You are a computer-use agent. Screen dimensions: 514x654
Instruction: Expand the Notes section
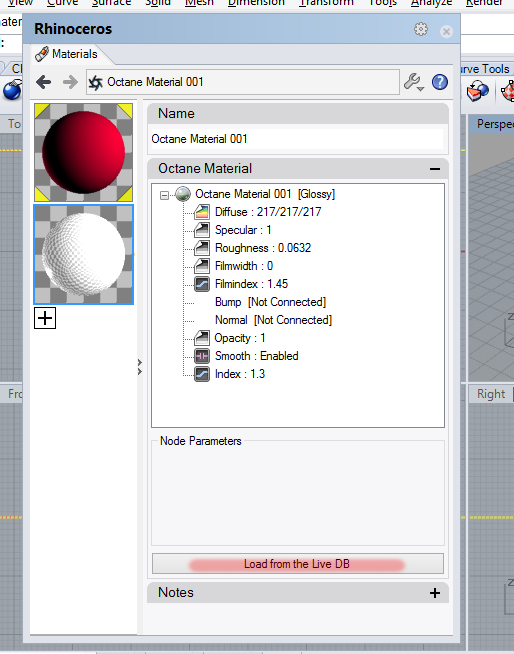[x=435, y=593]
